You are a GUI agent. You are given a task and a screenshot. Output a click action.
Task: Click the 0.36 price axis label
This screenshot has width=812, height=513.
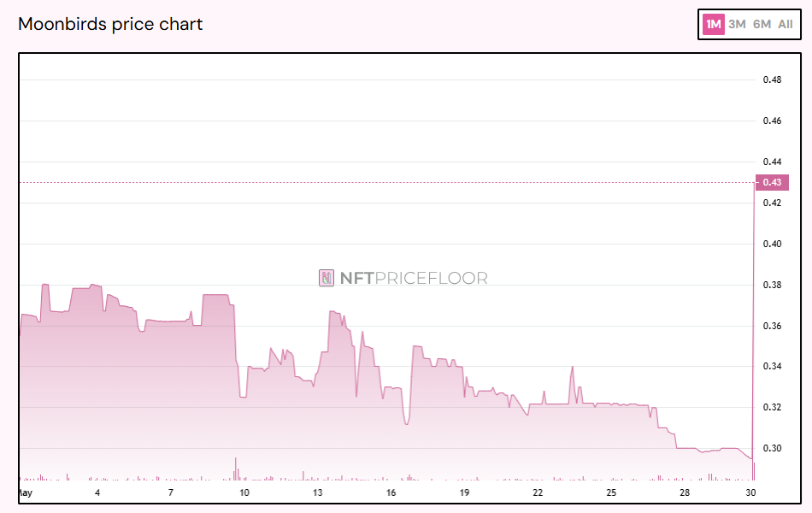coord(772,326)
